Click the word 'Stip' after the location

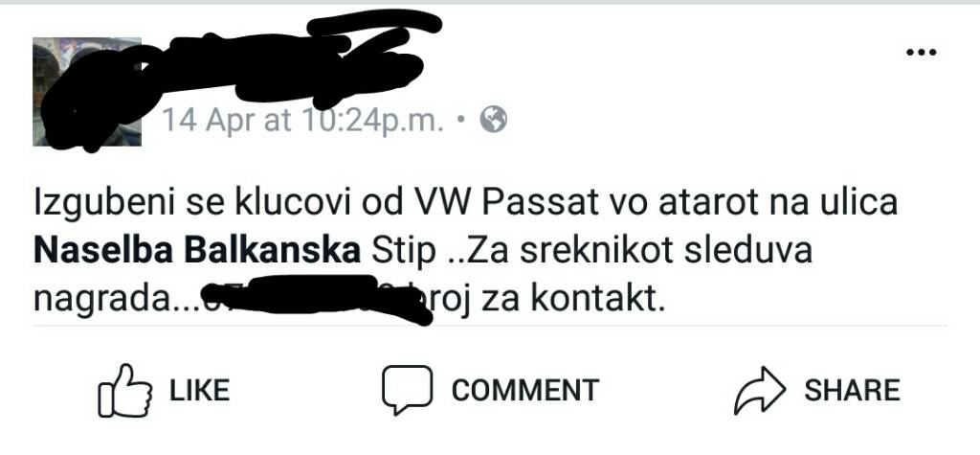403,252
